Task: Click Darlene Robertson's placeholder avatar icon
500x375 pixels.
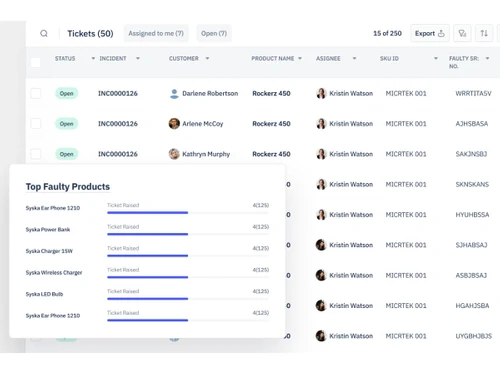Action: (x=174, y=94)
